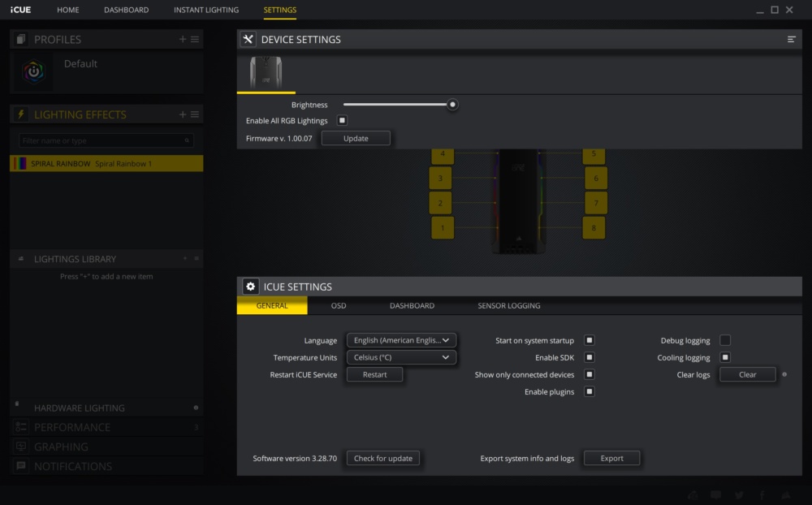Switch to Sensor Logging tab

508,305
